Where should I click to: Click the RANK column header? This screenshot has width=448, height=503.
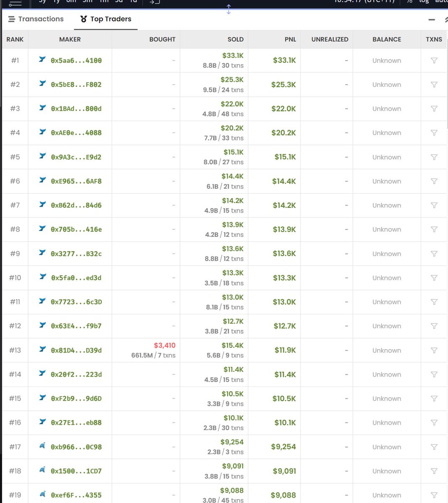point(15,39)
